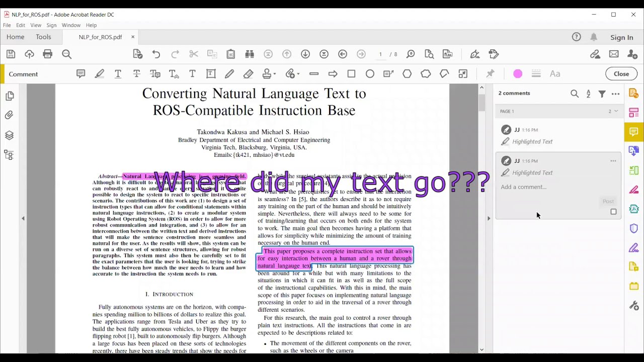
Task: Select the strikethrough text tool
Action: point(136,74)
